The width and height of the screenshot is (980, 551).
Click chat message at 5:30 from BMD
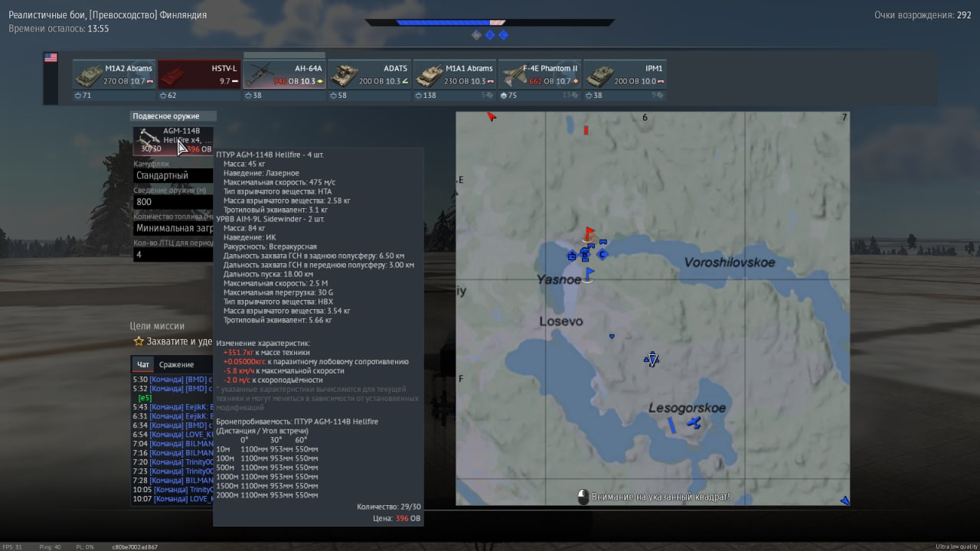click(173, 380)
